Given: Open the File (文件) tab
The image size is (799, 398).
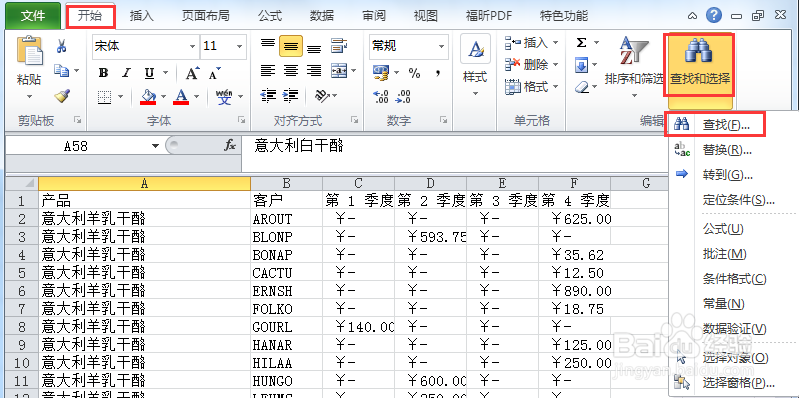Looking at the screenshot, I should 33,16.
